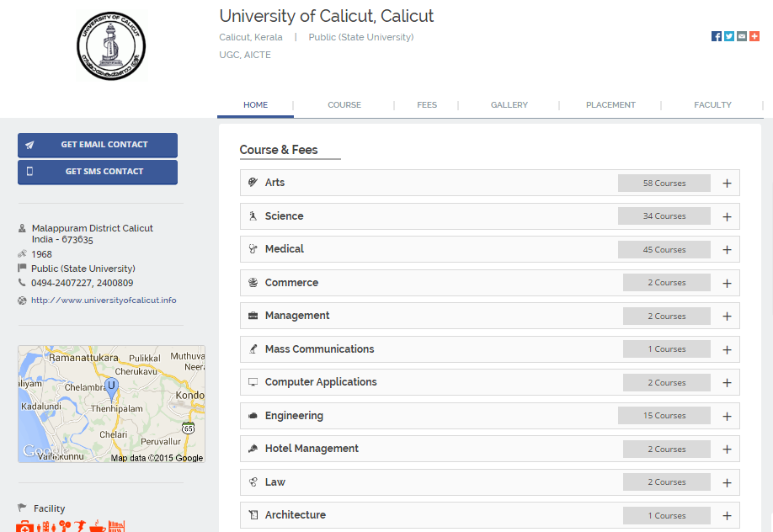The width and height of the screenshot is (773, 532).
Task: Click the library bookshelf facility icon
Action: click(x=117, y=527)
